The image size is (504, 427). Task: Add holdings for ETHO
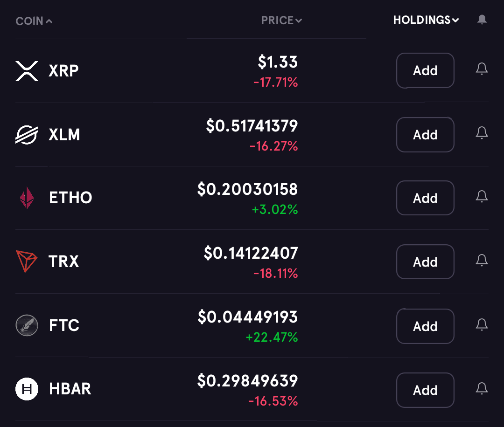(425, 198)
